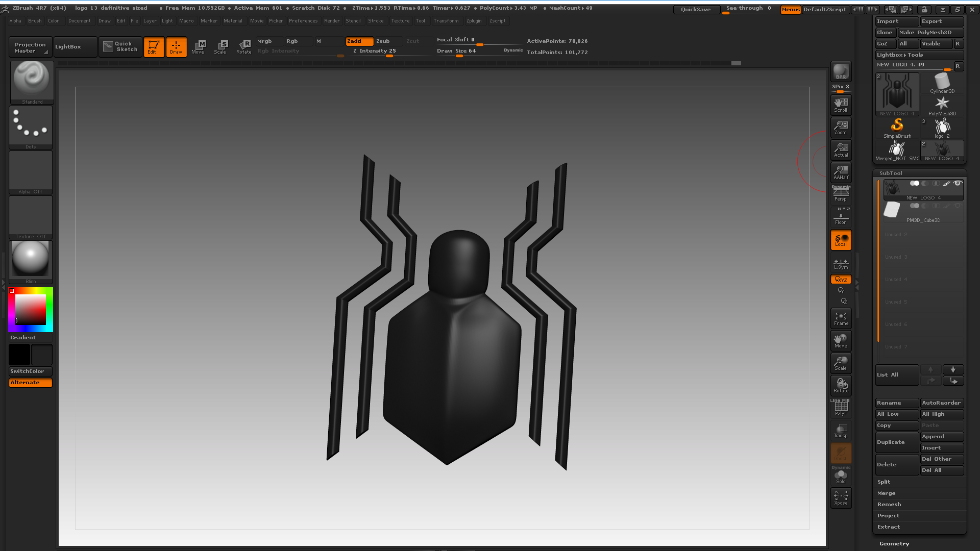Click the Actual size icon
Screen dimensions: 980x551
tap(841, 149)
